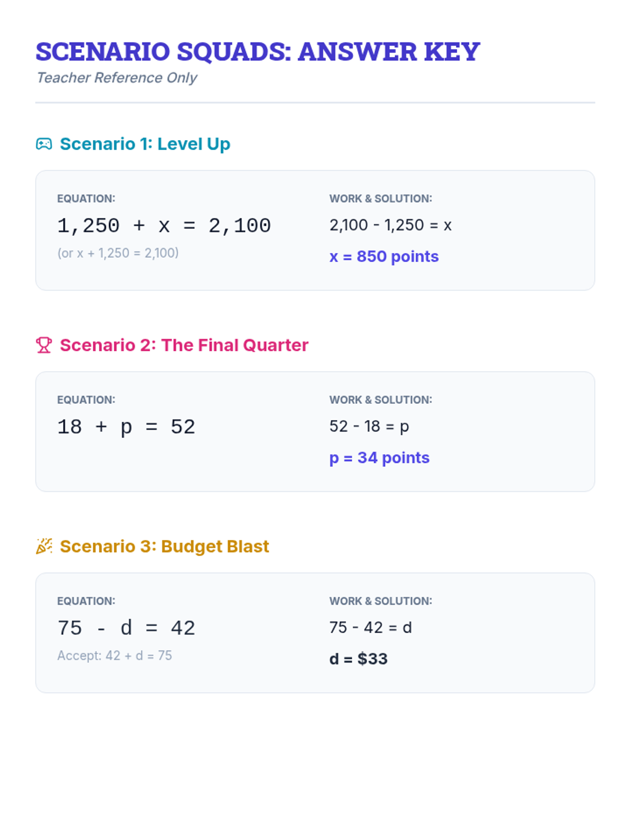
Task: Click the Scenario 1: Level Up heading
Action: coord(145,144)
